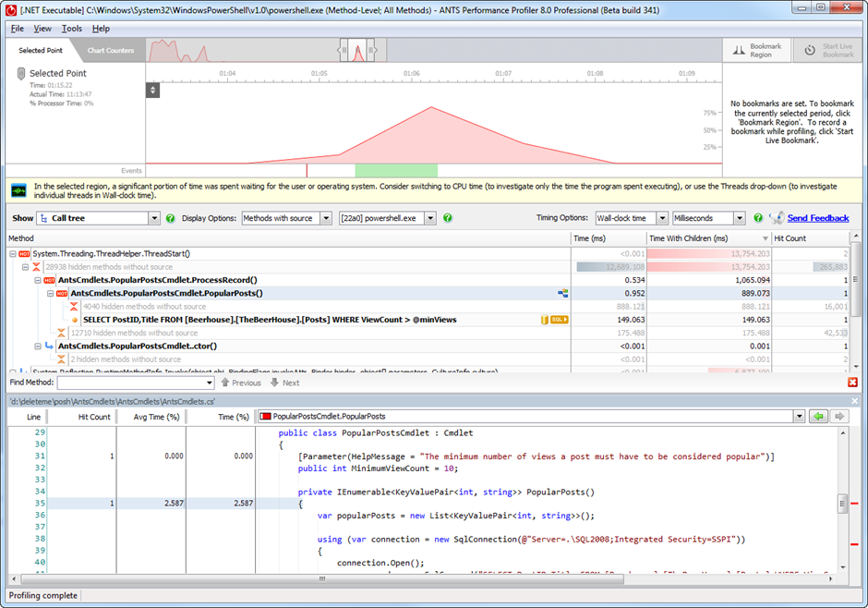Click the Find Method input field
The image size is (868, 608).
tap(131, 383)
